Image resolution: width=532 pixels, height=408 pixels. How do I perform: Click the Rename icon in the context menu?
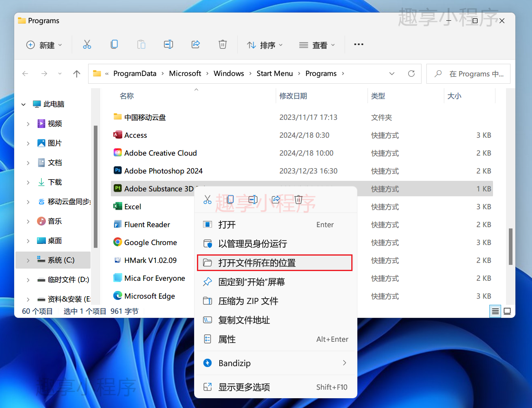253,200
